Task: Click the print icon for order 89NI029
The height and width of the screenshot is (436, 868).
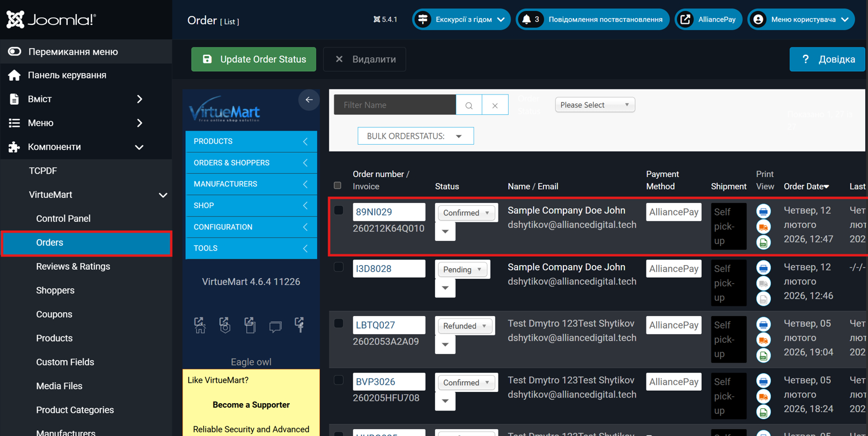Action: (763, 211)
